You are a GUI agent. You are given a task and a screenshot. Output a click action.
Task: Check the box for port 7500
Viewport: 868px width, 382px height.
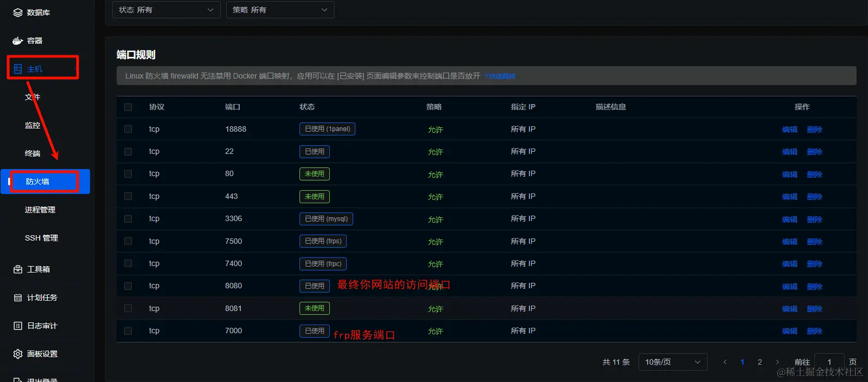(x=128, y=241)
